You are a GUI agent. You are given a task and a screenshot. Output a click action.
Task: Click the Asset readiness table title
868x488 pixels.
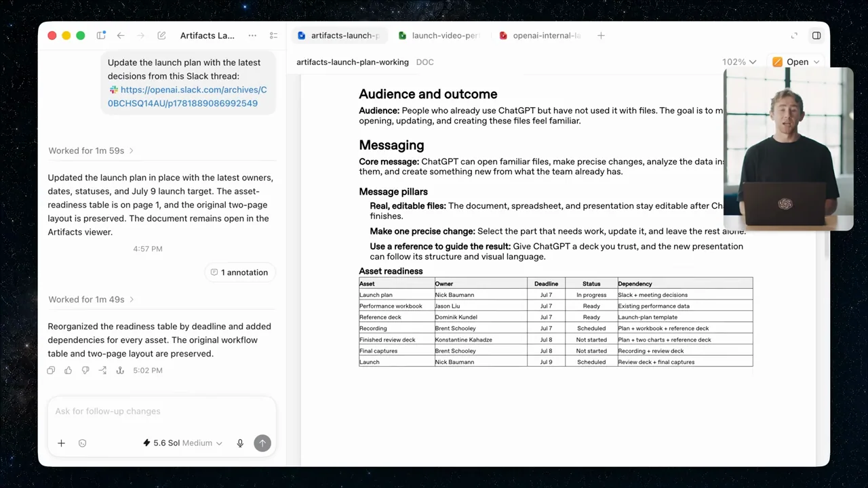point(391,271)
